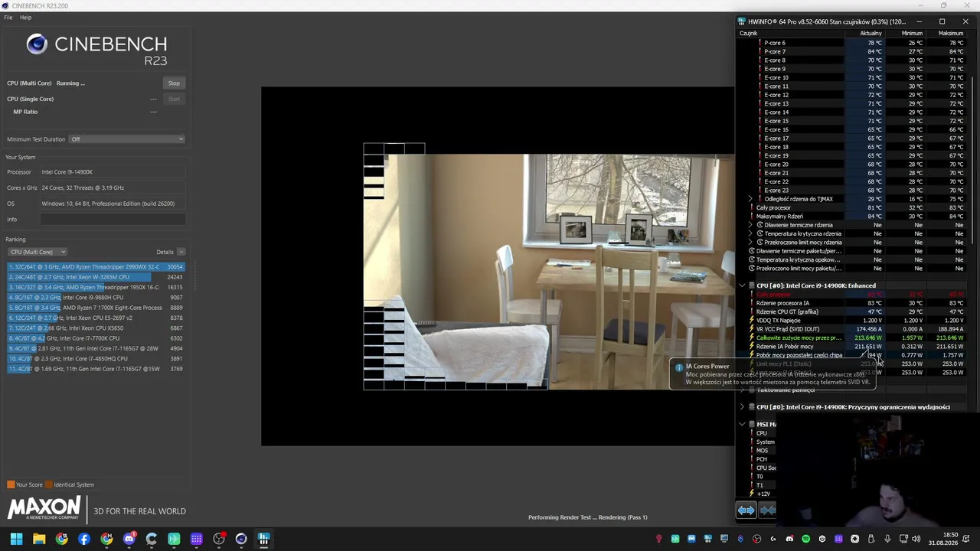Click the Cinebench R23 logo icon
Viewport: 980px width, 551px height.
[37, 44]
